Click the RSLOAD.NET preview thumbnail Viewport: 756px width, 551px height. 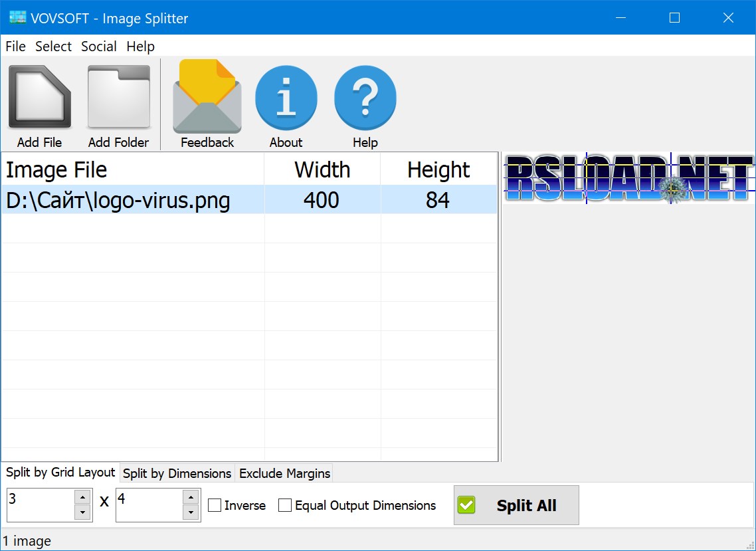coord(628,178)
